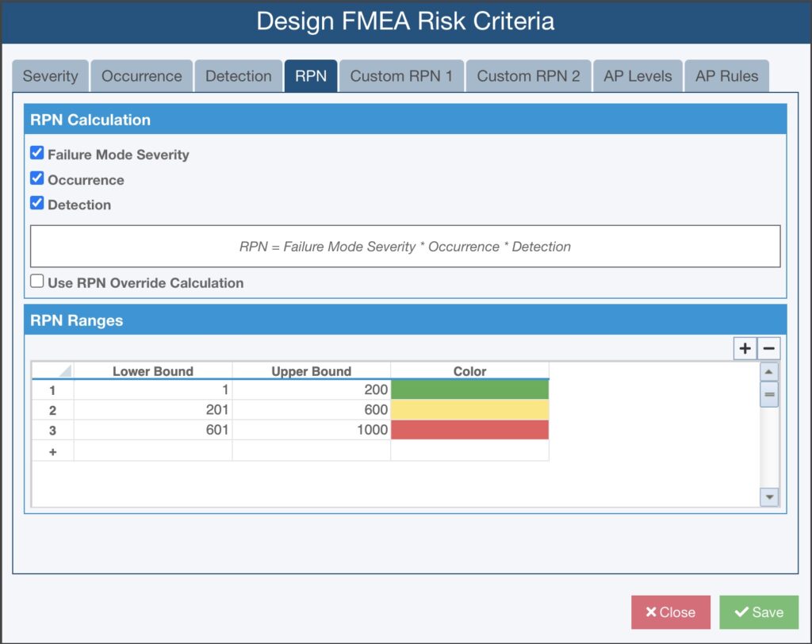The height and width of the screenshot is (644, 812).
Task: Open the Custom RPN 1 tab
Action: (401, 75)
